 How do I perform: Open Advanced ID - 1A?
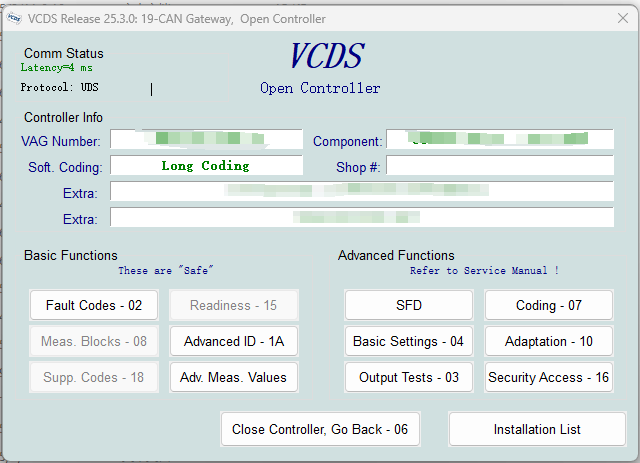[233, 341]
